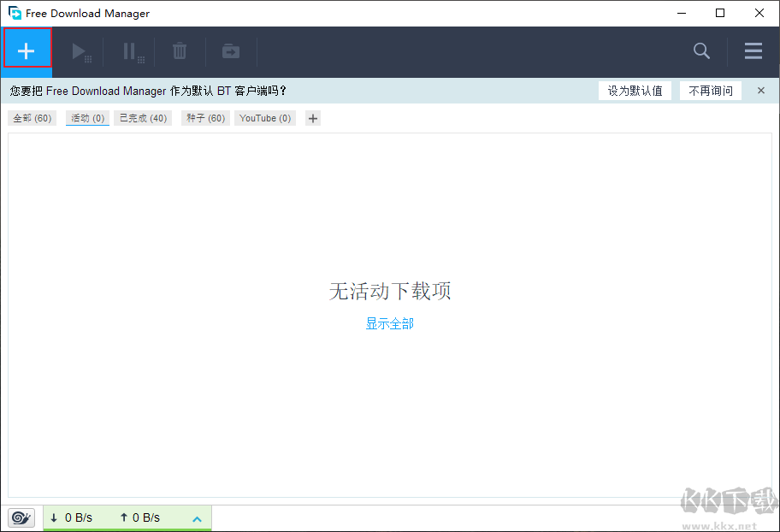Screen dimensions: 780x532
Task: Open YouTube (0) downloads category
Action: click(x=265, y=118)
